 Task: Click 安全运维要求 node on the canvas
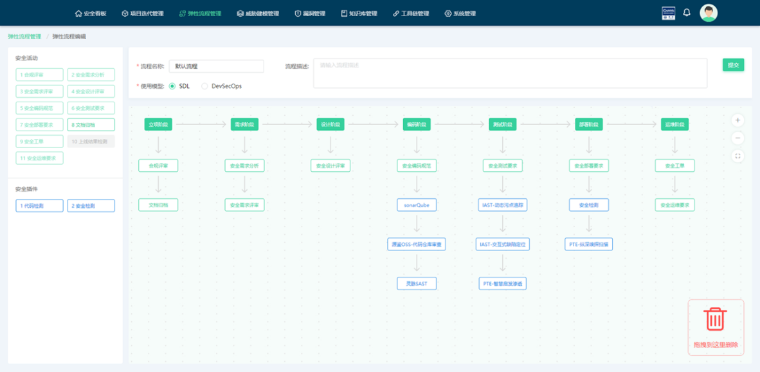[675, 205]
